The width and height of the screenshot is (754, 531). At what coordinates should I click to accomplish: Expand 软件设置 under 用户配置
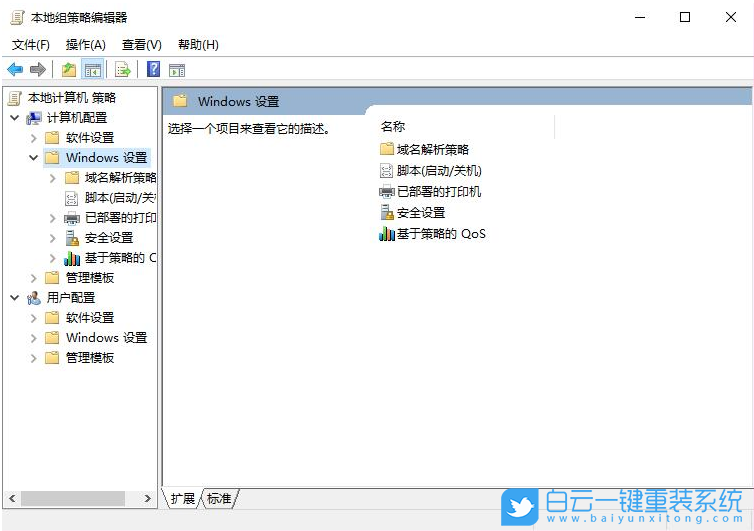(34, 318)
